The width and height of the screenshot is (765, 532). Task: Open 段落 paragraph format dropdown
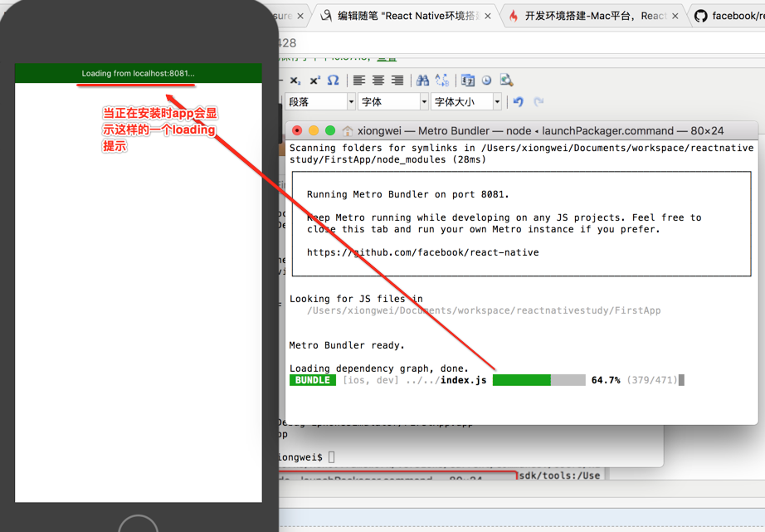tap(320, 101)
